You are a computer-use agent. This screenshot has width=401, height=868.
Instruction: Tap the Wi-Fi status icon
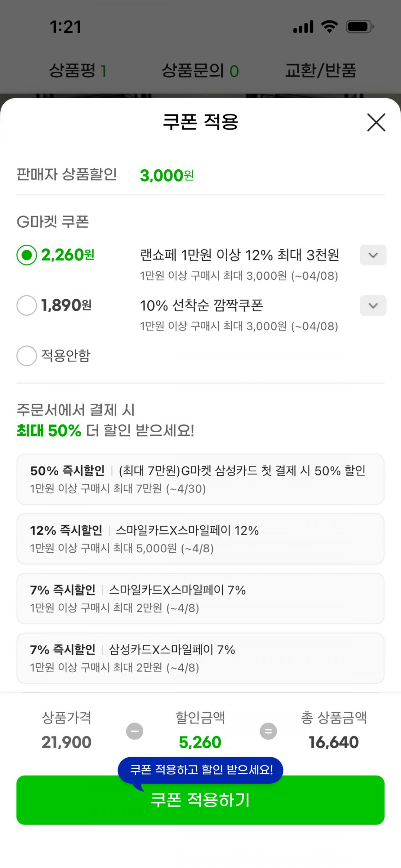pyautogui.click(x=329, y=27)
